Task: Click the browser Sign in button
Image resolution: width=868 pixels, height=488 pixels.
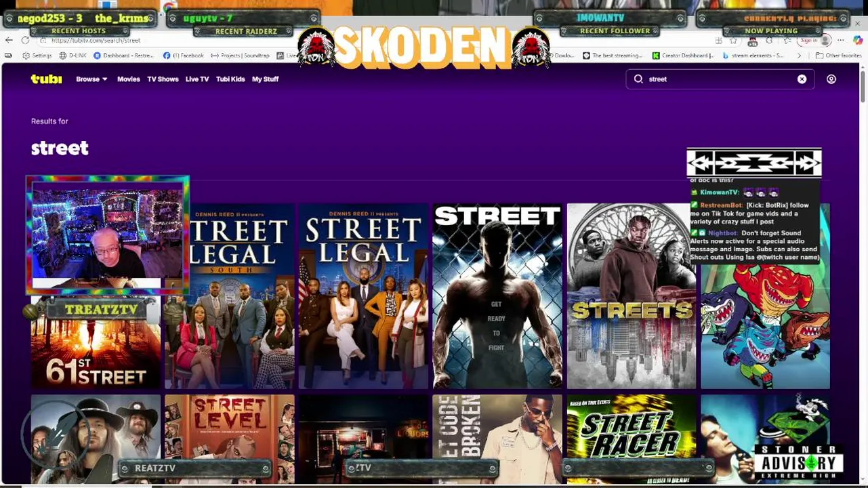Action: point(815,41)
